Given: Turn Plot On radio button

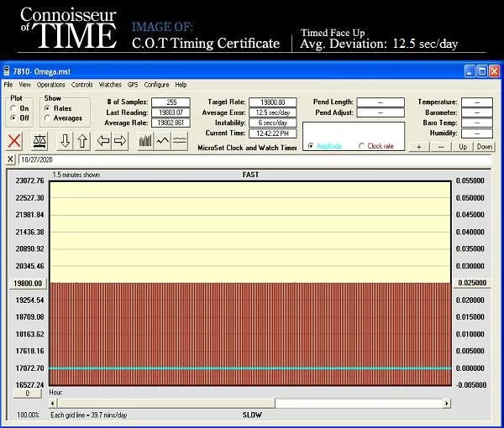Looking at the screenshot, I should tap(13, 108).
